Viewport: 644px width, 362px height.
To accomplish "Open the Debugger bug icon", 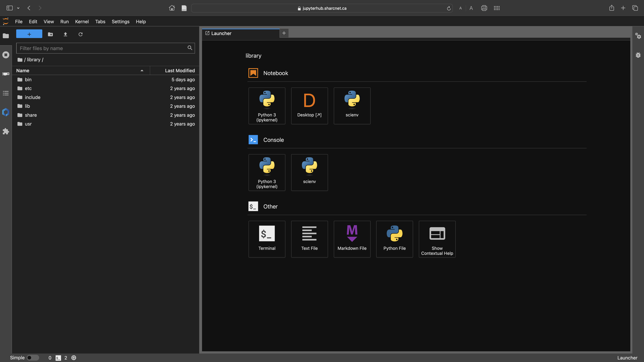I will coord(638,55).
